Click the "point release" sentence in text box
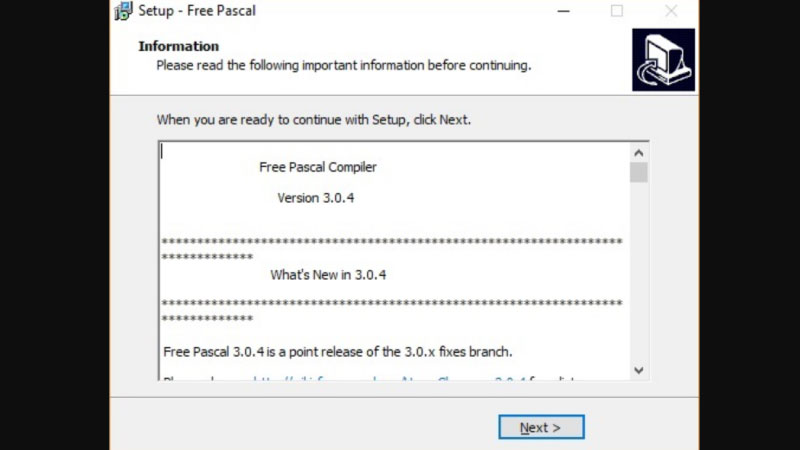This screenshot has height=450, width=800. [338, 351]
